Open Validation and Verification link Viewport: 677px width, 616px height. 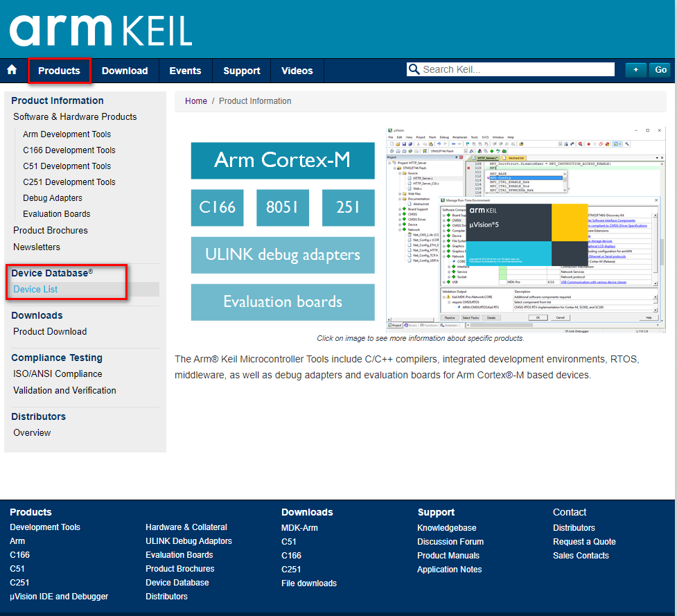tap(64, 391)
